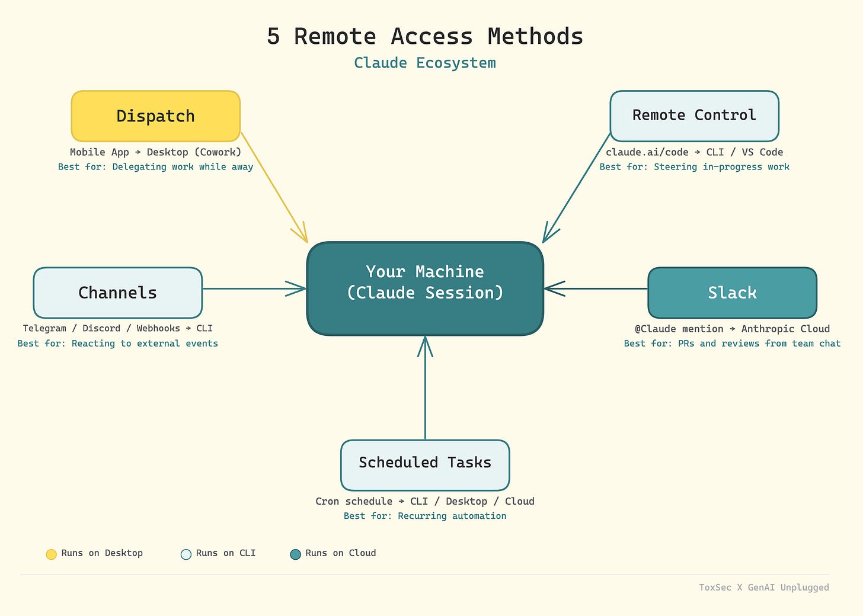Click text "Cron schedule → CLI / Desktop / Cloud"
The image size is (863, 616).
[x=425, y=501]
